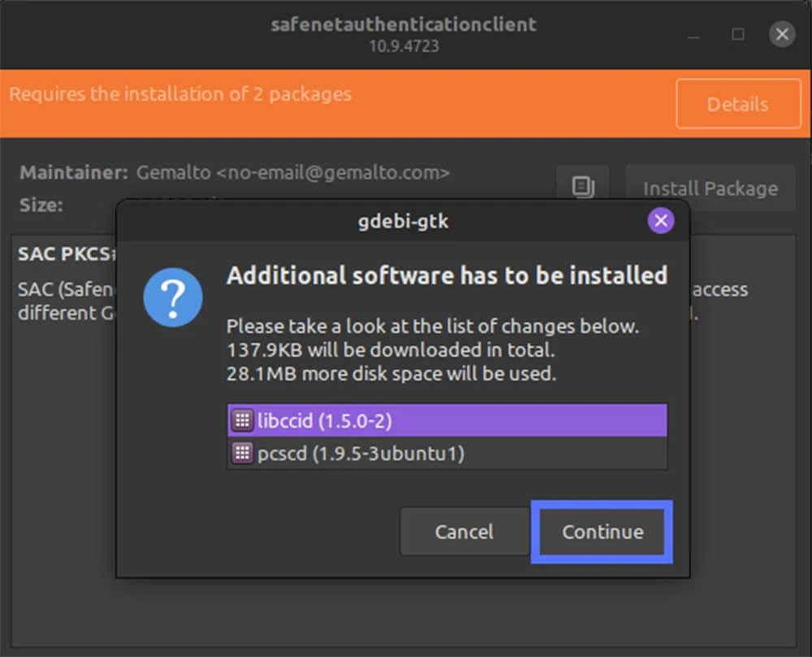The height and width of the screenshot is (657, 812).
Task: Cancel the additional software installation
Action: point(464,531)
